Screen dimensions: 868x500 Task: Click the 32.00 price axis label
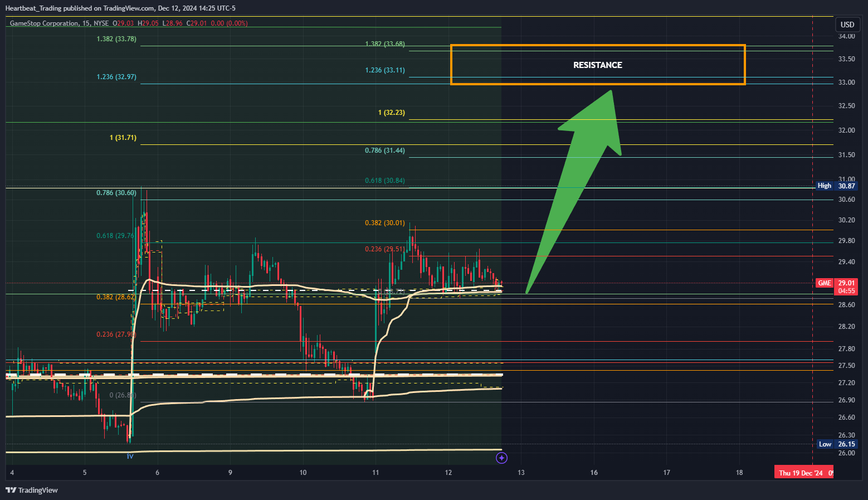(x=846, y=130)
